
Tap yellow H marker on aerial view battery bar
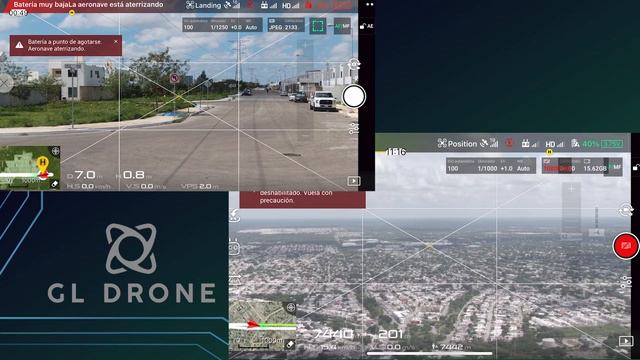(549, 152)
